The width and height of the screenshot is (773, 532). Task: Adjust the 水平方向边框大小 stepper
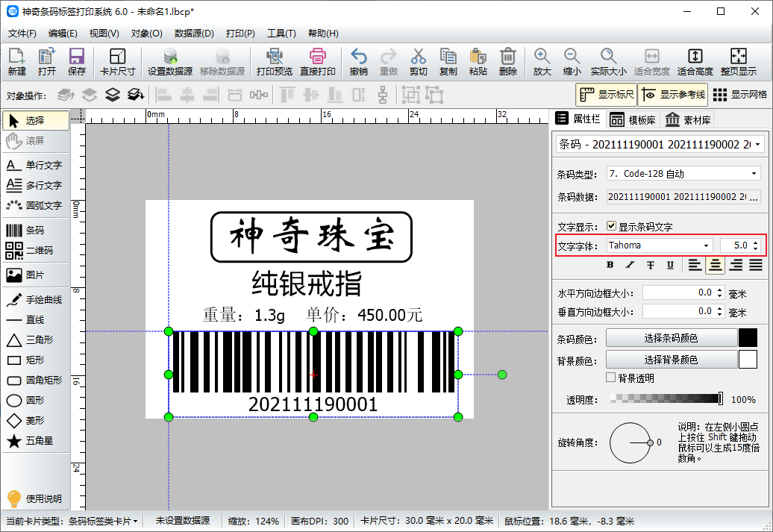pyautogui.click(x=720, y=293)
